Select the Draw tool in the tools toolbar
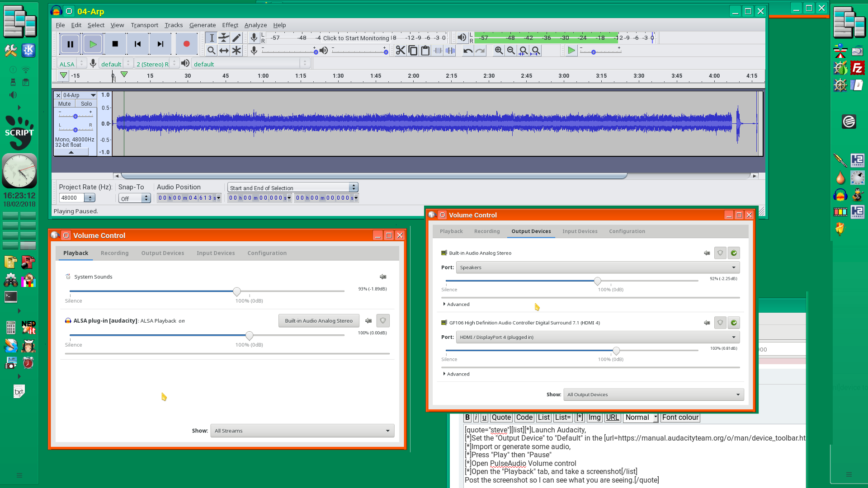 click(236, 38)
